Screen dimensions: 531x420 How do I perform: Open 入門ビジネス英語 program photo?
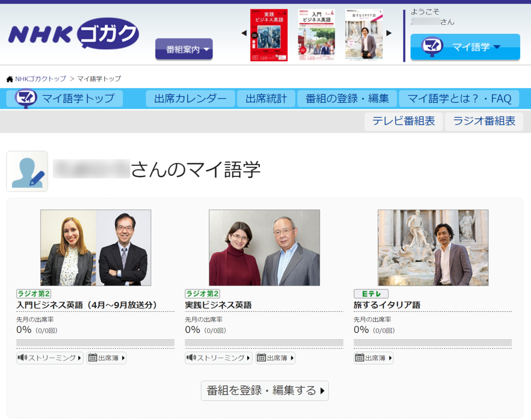point(96,248)
